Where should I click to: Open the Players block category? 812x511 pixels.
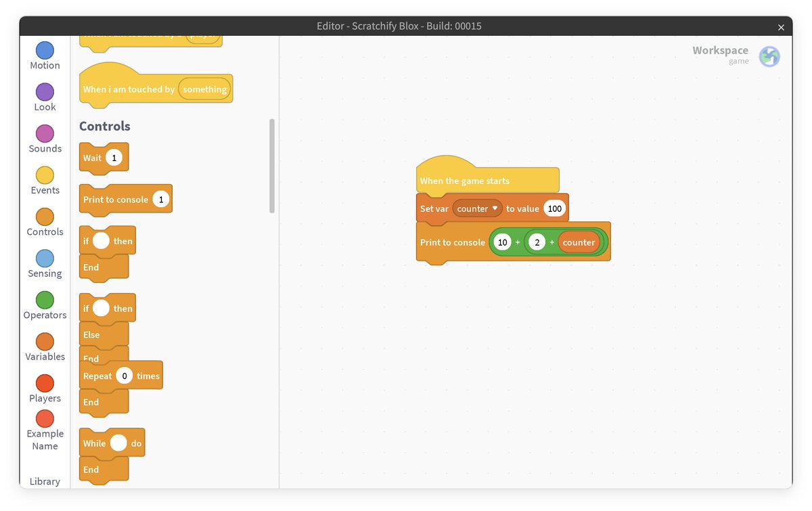pos(45,389)
